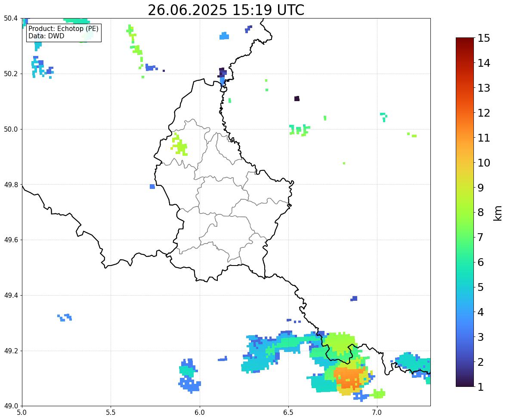The width and height of the screenshot is (507, 420).
Task: Click the blue echo pixel near 49.8 latitude
Action: click(152, 187)
